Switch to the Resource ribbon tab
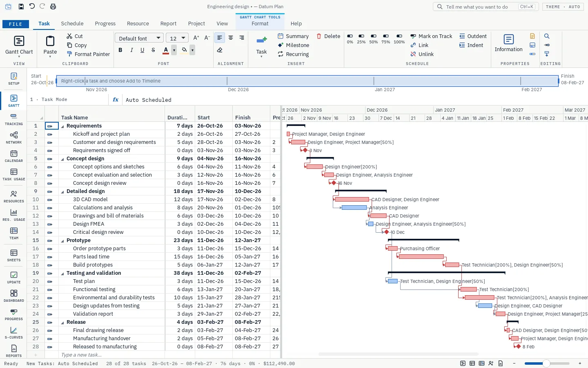 tap(138, 24)
